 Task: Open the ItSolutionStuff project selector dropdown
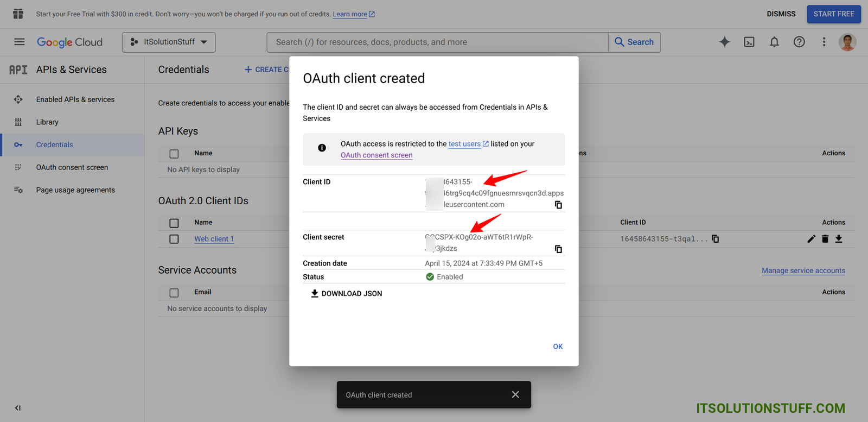coord(169,42)
